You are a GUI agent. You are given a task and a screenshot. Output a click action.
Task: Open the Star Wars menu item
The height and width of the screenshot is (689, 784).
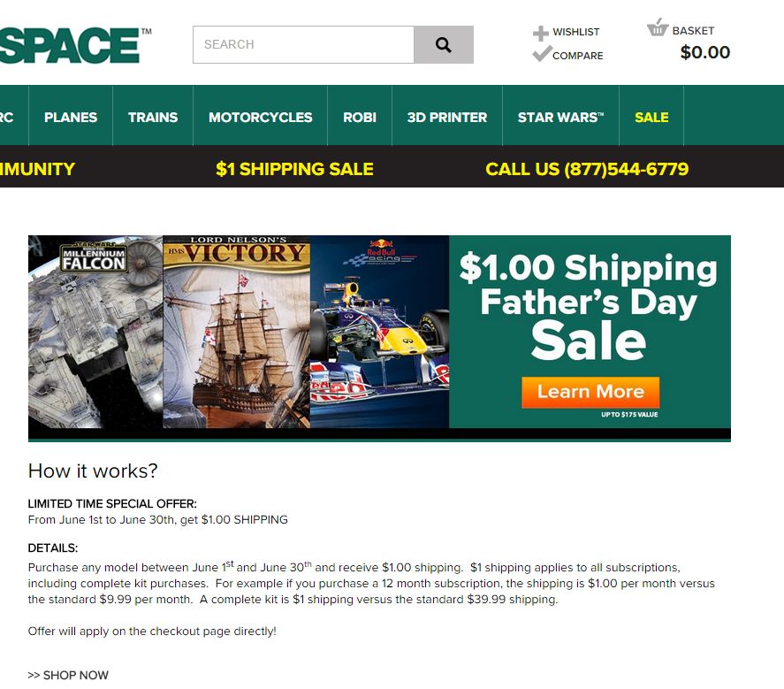(x=560, y=117)
